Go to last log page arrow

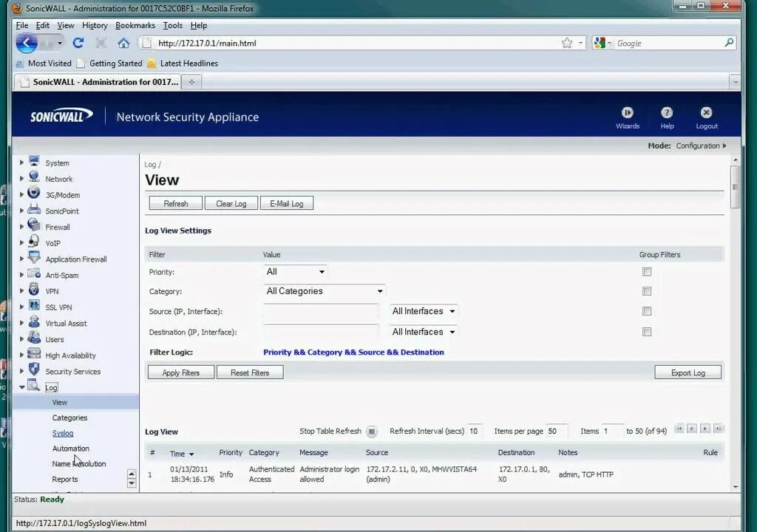coord(719,429)
